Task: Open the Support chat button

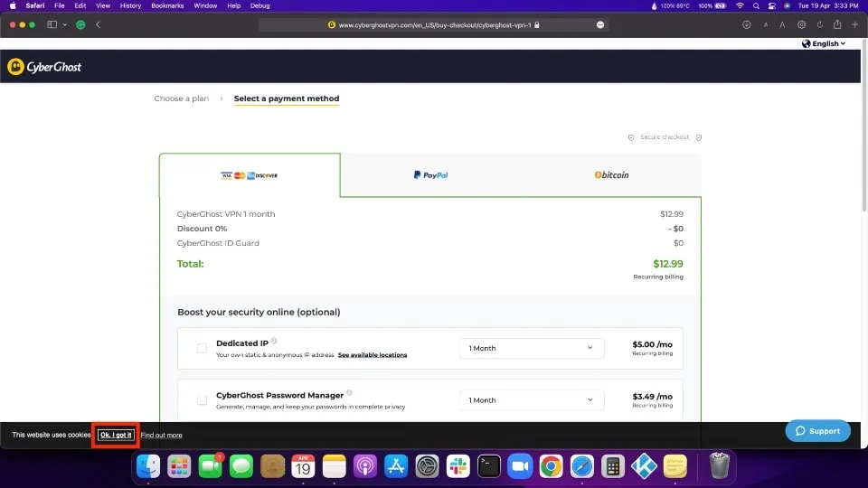Action: (x=817, y=431)
